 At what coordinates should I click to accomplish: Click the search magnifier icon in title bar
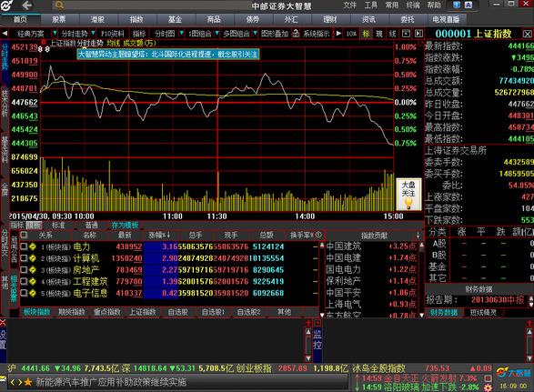click(x=59, y=5)
